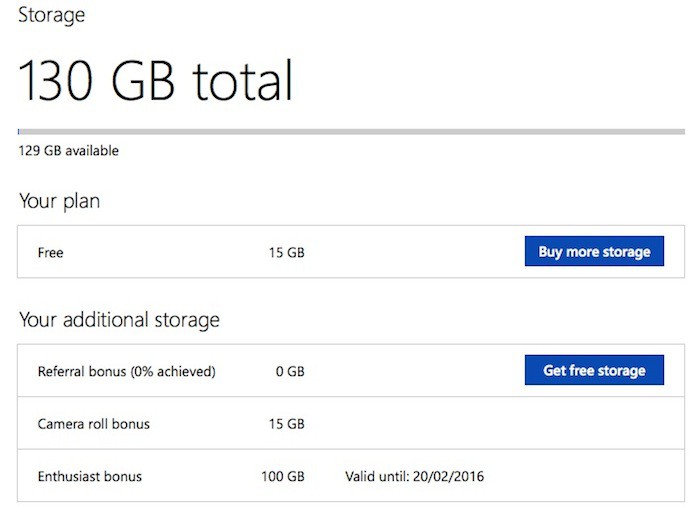Viewport: 700px width, 515px height.
Task: Click the 100 GB Enthusiast bonus value
Action: click(x=282, y=476)
